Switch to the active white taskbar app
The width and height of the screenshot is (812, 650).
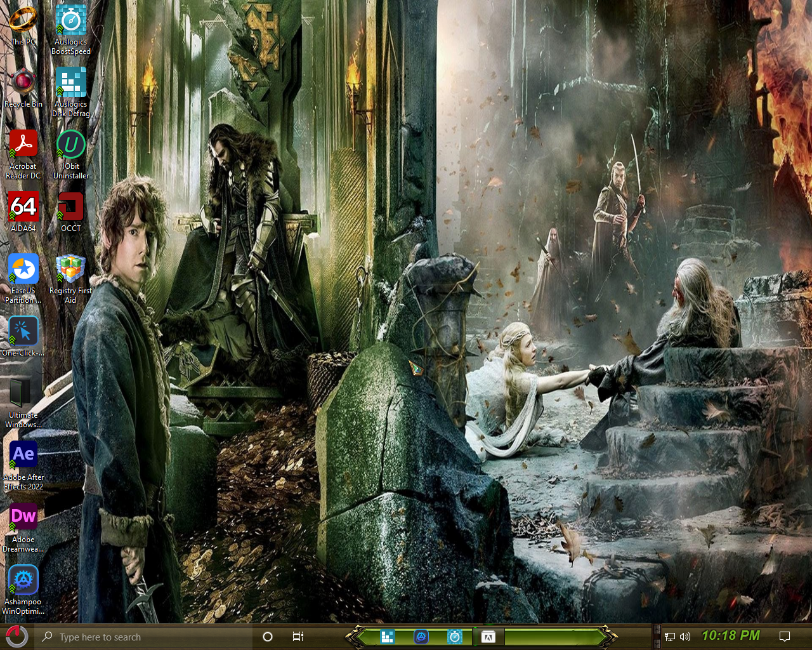pyautogui.click(x=488, y=637)
